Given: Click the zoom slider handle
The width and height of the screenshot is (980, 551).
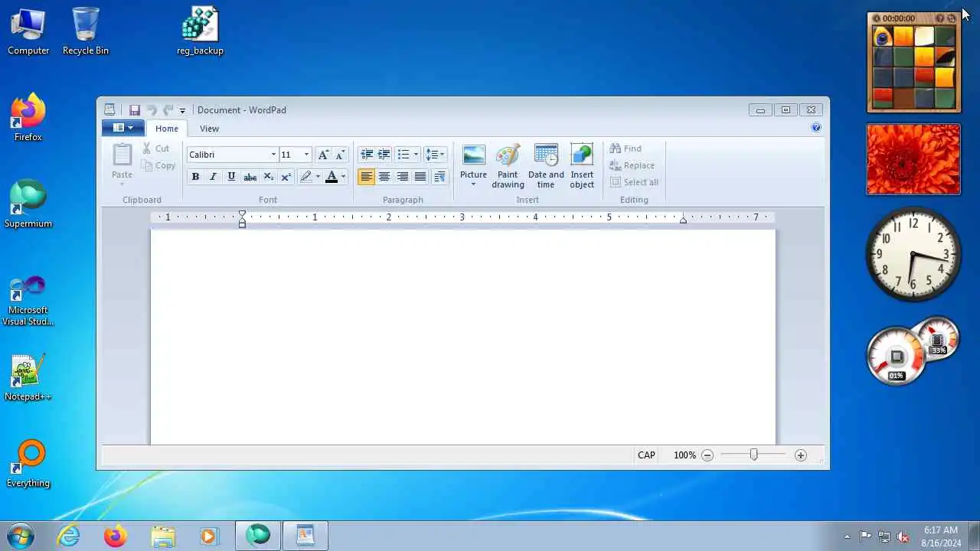Looking at the screenshot, I should click(754, 455).
